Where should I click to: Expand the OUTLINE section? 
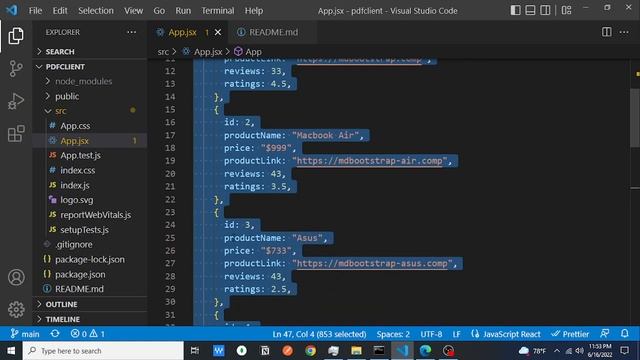90,304
